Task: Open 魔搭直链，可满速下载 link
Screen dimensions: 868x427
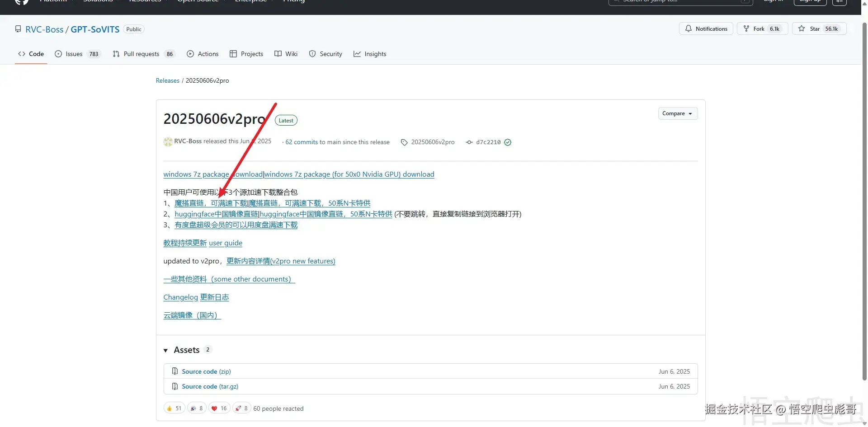Action: tap(211, 203)
